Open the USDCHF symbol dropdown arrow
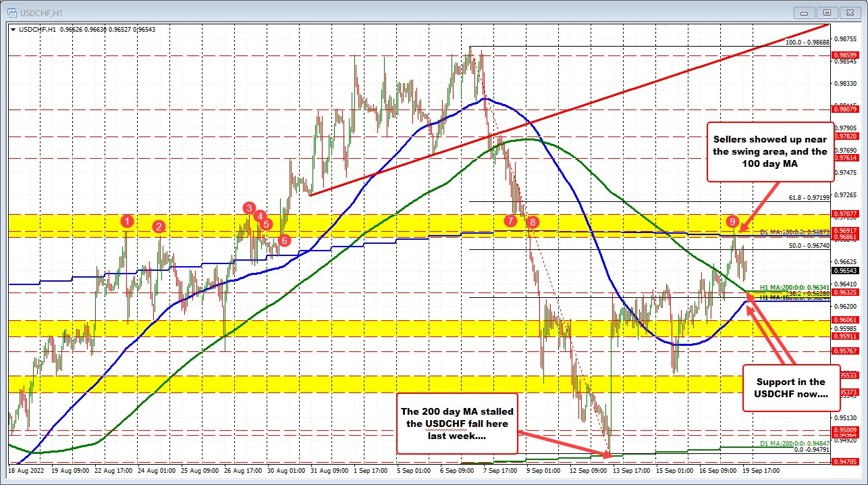Viewport: 868px width, 485px height. (14, 30)
